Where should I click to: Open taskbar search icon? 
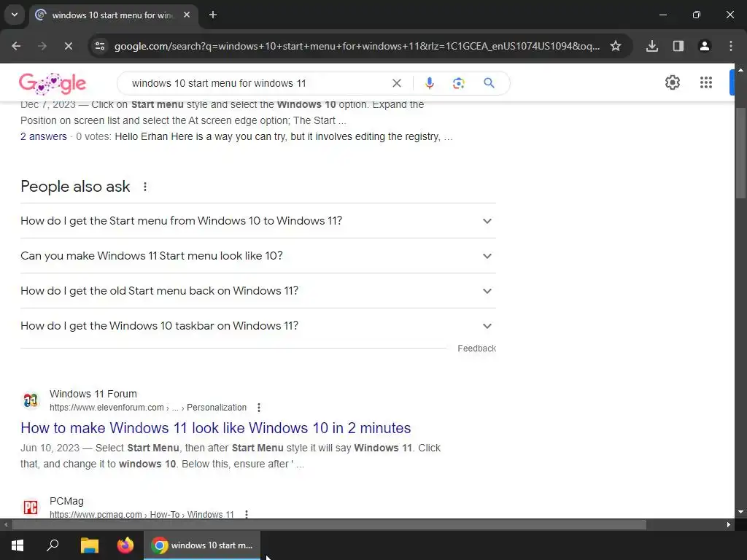coord(53,545)
